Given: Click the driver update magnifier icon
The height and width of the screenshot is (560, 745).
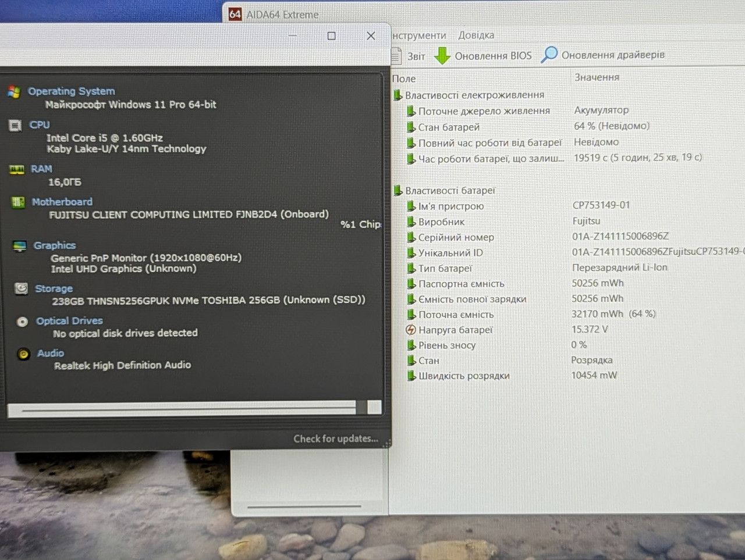Looking at the screenshot, I should tap(549, 55).
